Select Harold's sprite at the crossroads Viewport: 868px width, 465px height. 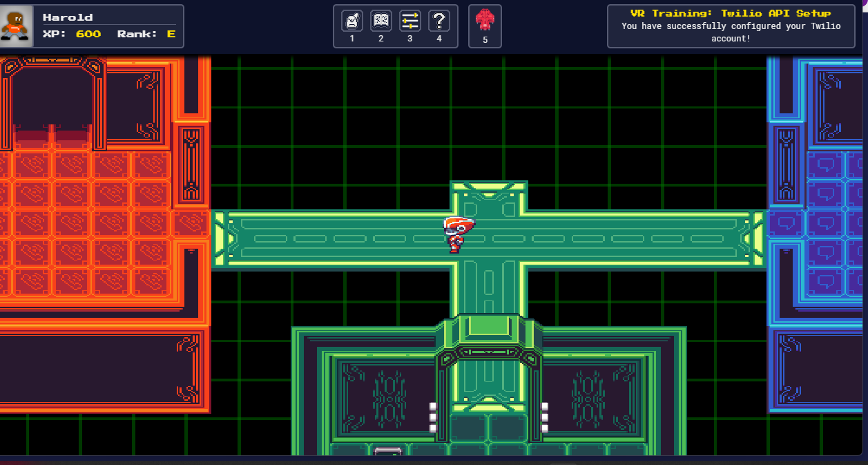pyautogui.click(x=458, y=233)
